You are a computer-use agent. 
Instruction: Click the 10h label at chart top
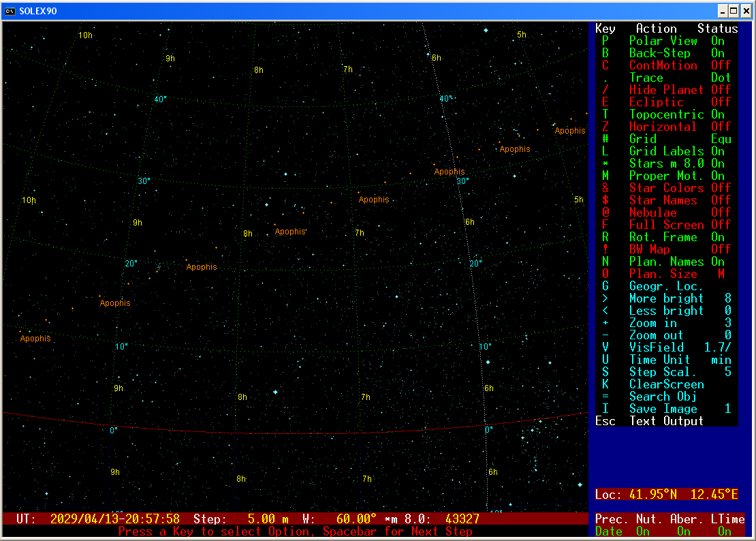point(85,35)
